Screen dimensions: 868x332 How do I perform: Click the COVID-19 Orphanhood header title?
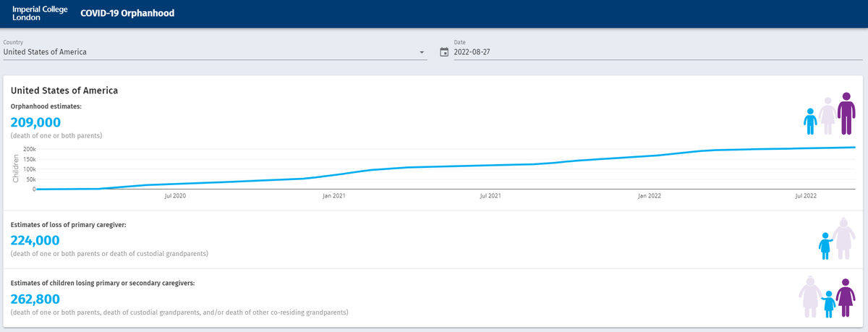click(127, 13)
